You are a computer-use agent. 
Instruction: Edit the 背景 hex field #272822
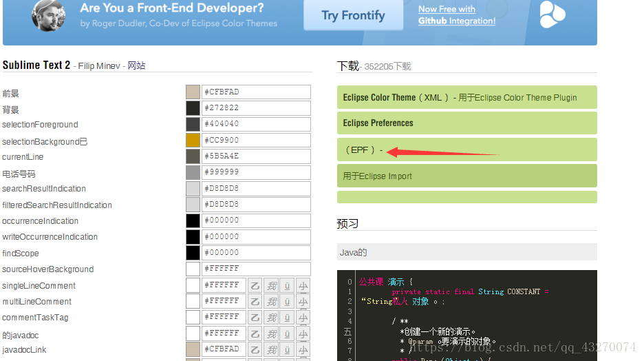click(x=256, y=107)
